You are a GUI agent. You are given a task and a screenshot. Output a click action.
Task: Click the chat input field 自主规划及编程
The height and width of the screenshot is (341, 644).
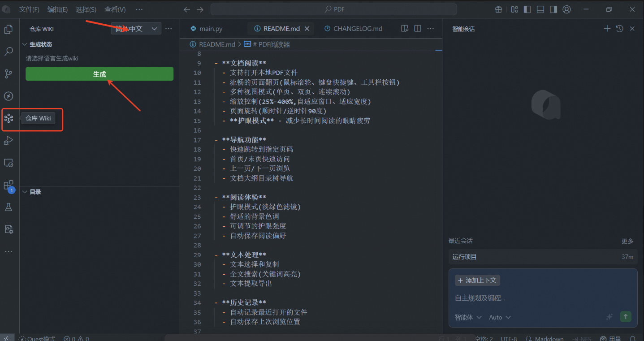pos(543,298)
